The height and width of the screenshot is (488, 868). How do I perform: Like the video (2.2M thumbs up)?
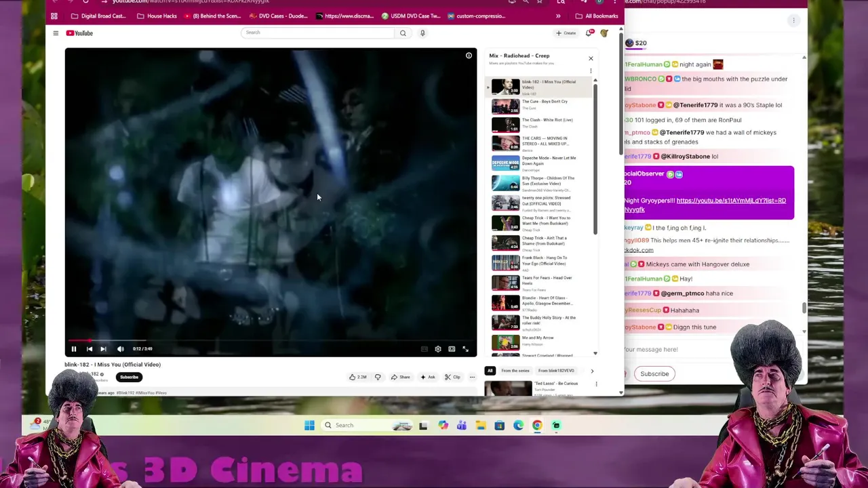coord(358,377)
